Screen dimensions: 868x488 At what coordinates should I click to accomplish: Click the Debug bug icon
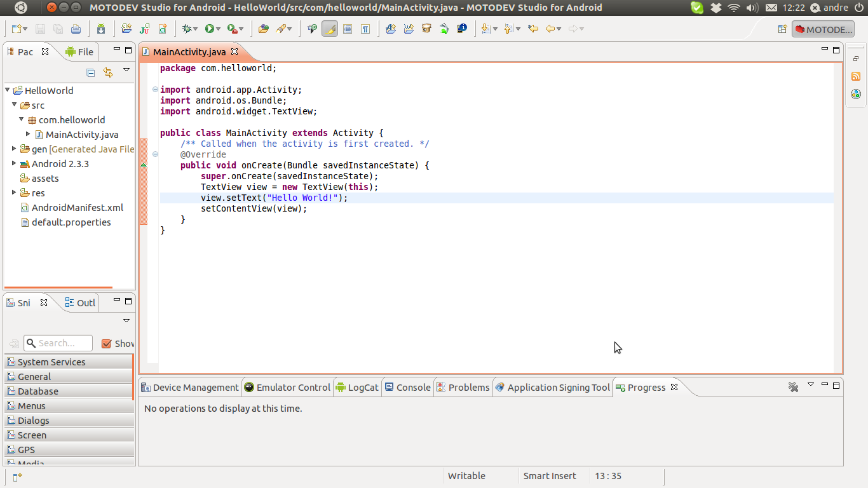point(186,29)
